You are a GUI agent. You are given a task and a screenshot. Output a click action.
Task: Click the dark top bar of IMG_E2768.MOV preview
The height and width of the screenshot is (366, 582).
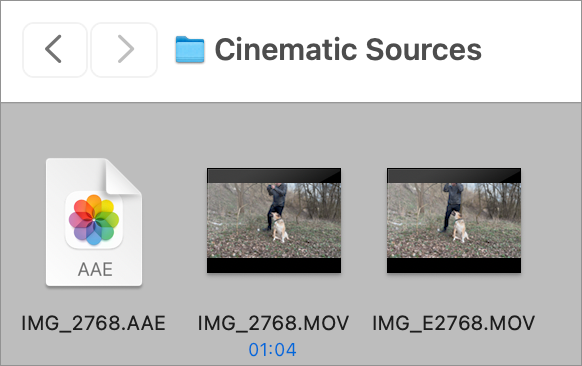[x=454, y=176]
